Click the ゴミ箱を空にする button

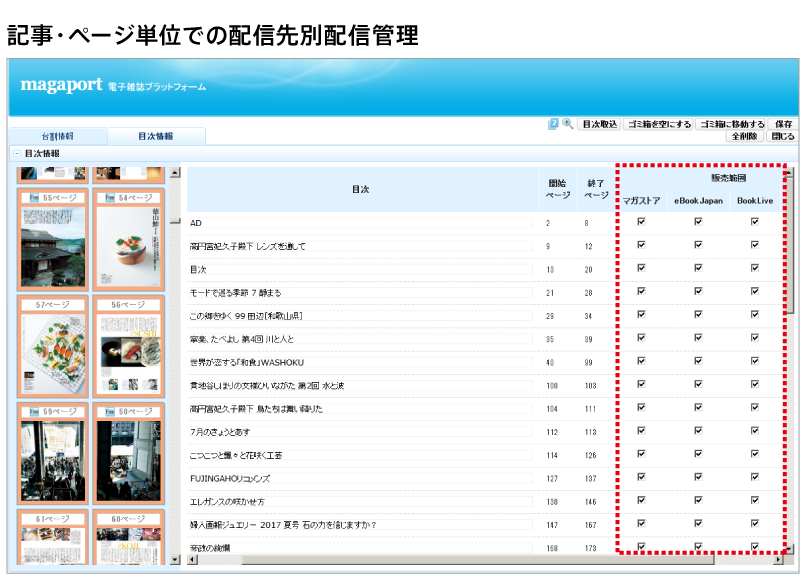click(658, 124)
